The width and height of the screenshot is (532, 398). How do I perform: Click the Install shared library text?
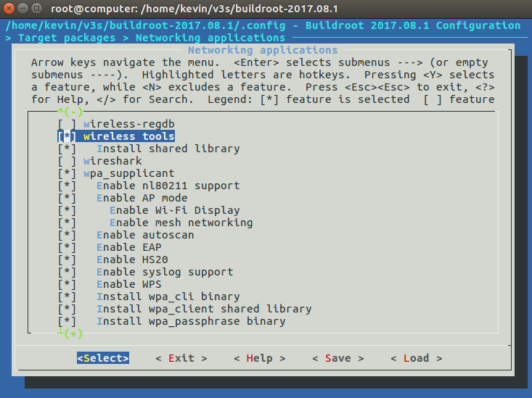pyautogui.click(x=168, y=149)
